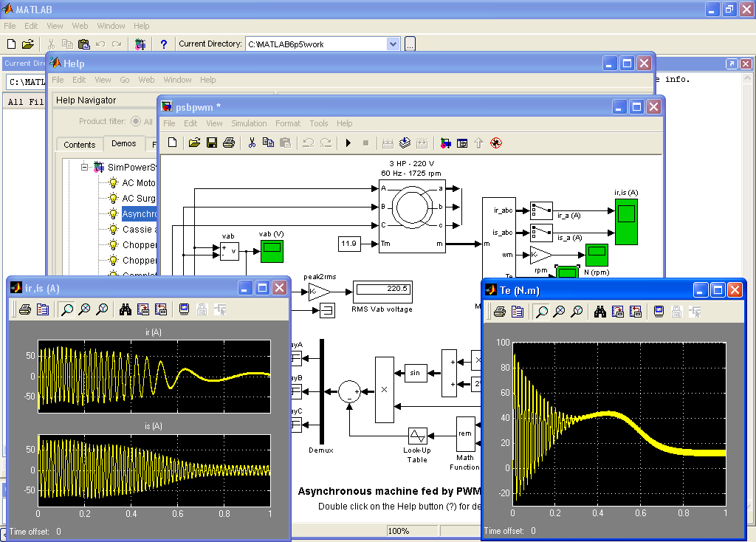Click the blue Help question mark icon

(x=163, y=44)
